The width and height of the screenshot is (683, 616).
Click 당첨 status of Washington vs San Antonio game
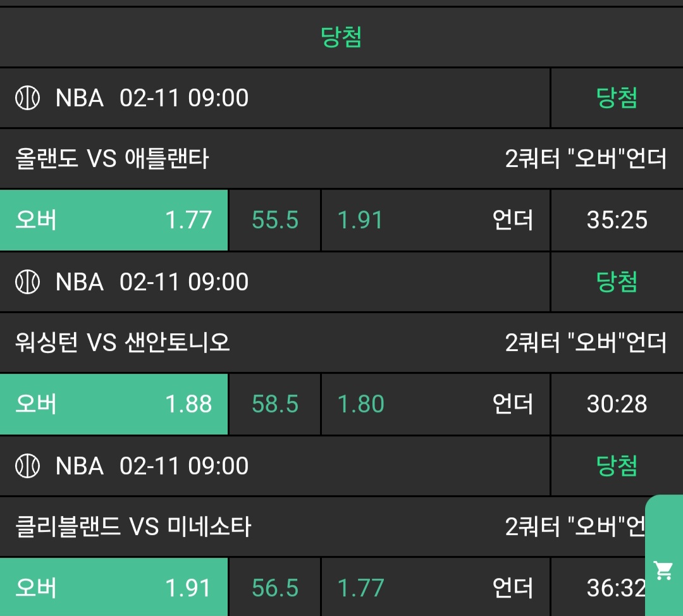coord(617,282)
